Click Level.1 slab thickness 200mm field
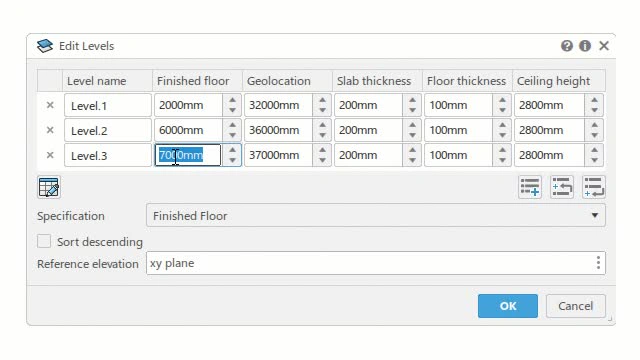 (x=369, y=105)
